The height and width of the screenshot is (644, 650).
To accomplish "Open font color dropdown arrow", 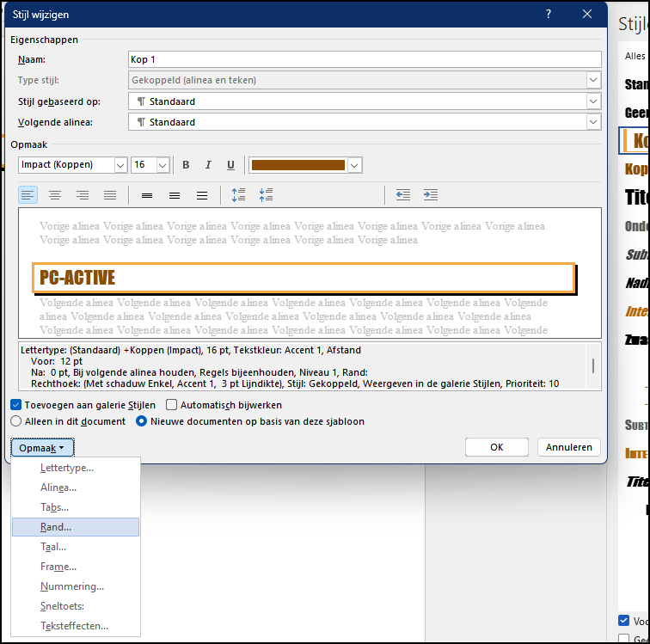I will [x=354, y=165].
